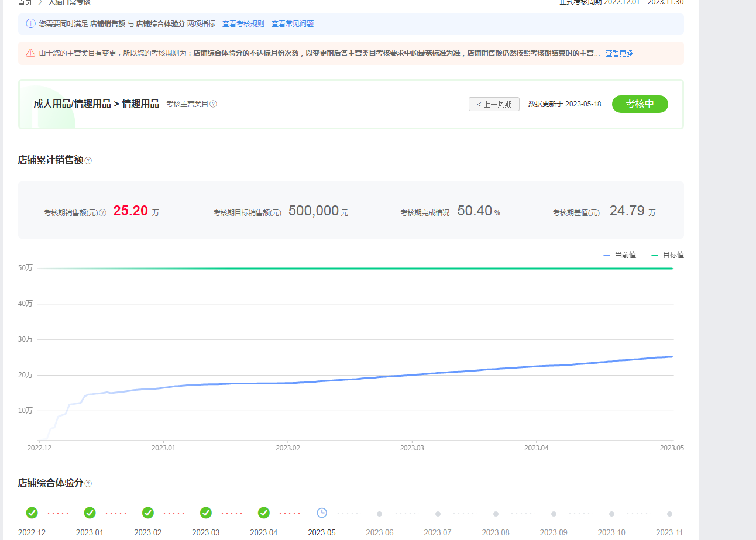The width and height of the screenshot is (756, 540).
Task: Select the 2023.08 grey timeline dot
Action: [496, 514]
